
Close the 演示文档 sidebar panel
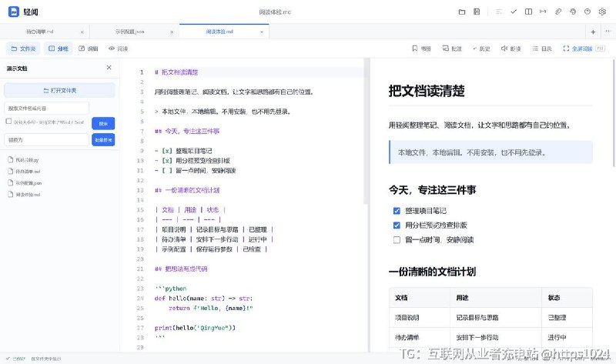[x=109, y=68]
